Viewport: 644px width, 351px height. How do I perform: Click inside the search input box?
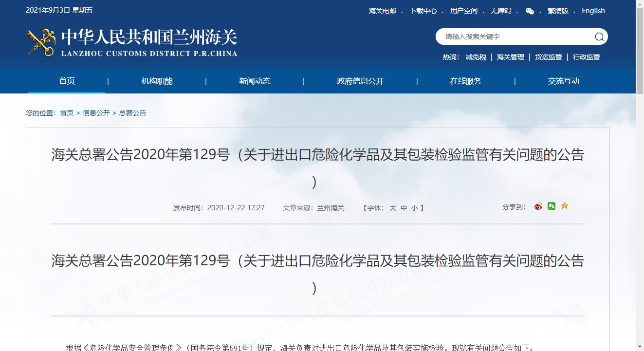[511, 37]
